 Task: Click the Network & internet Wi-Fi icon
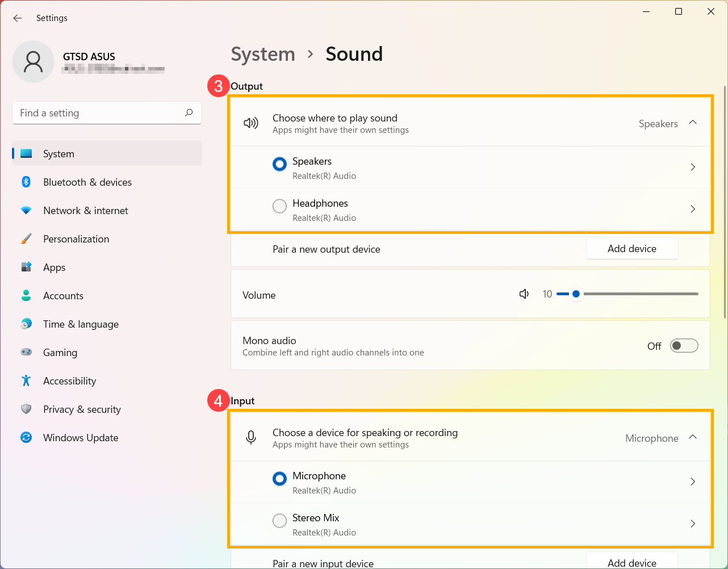pyautogui.click(x=26, y=211)
